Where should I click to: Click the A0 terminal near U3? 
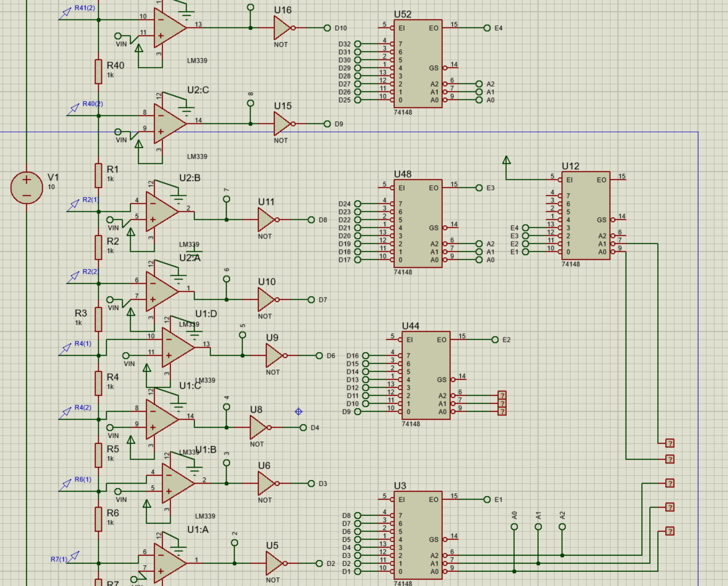click(x=514, y=525)
